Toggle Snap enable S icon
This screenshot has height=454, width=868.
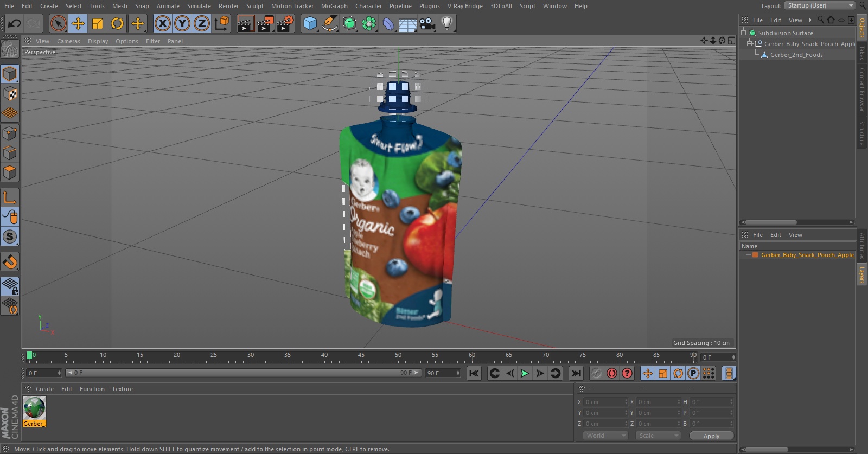click(10, 237)
